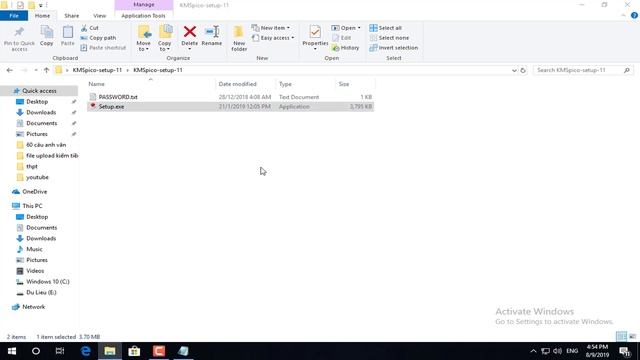The image size is (640, 360).
Task: Open the Move to dropdown
Action: (x=143, y=38)
